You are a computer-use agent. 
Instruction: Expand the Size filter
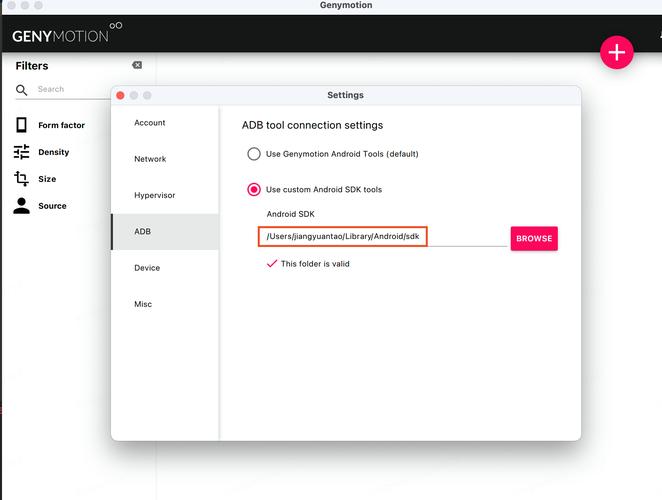[x=47, y=179]
